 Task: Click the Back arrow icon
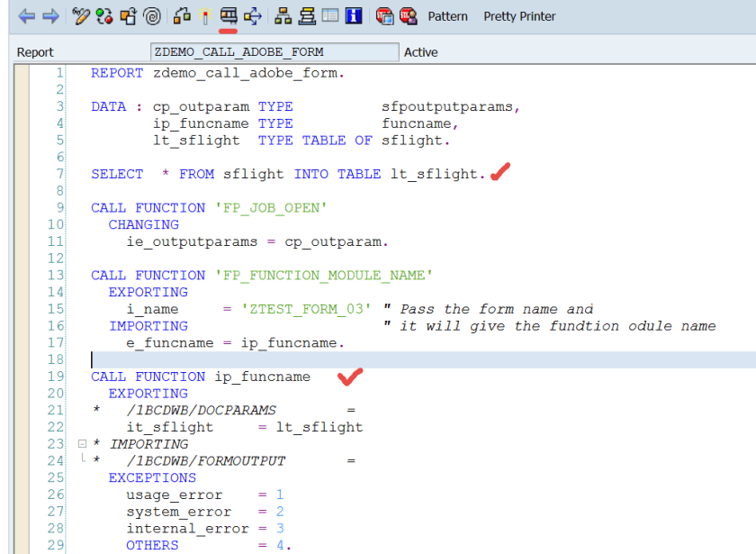coord(26,16)
